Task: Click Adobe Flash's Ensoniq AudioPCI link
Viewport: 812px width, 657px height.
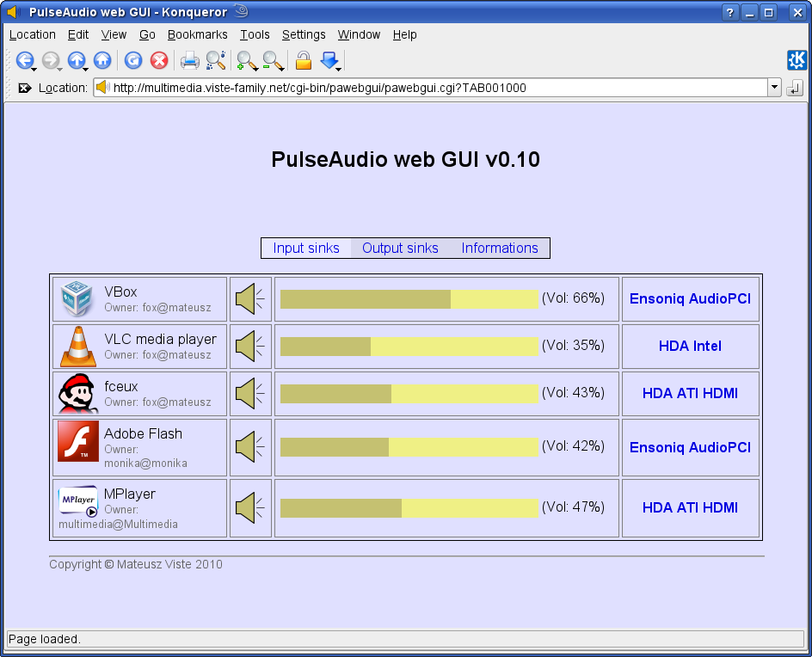Action: (x=691, y=447)
